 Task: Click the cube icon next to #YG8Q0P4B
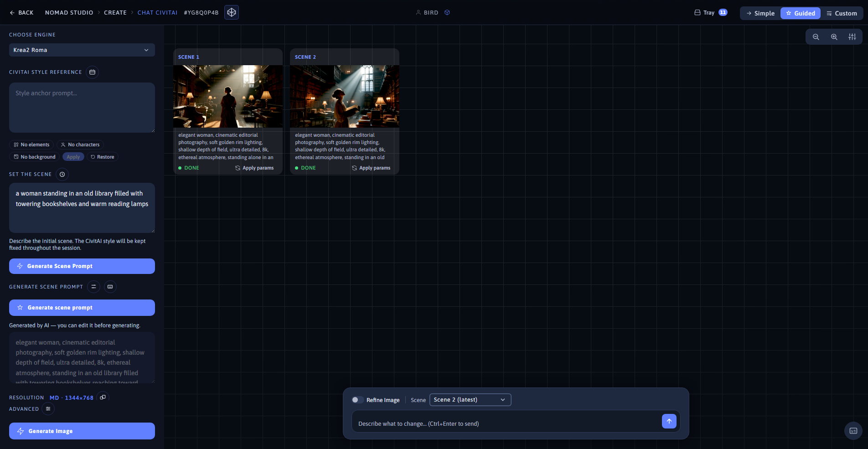coord(232,12)
